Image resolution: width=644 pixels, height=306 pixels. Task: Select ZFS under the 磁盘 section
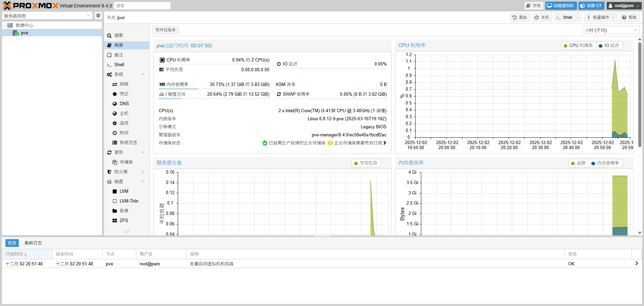(x=124, y=220)
